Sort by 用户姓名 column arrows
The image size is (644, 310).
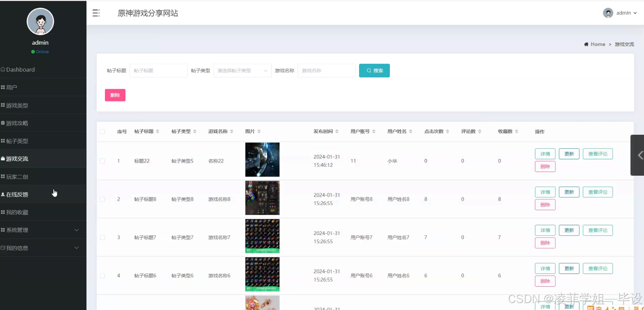pyautogui.click(x=411, y=131)
